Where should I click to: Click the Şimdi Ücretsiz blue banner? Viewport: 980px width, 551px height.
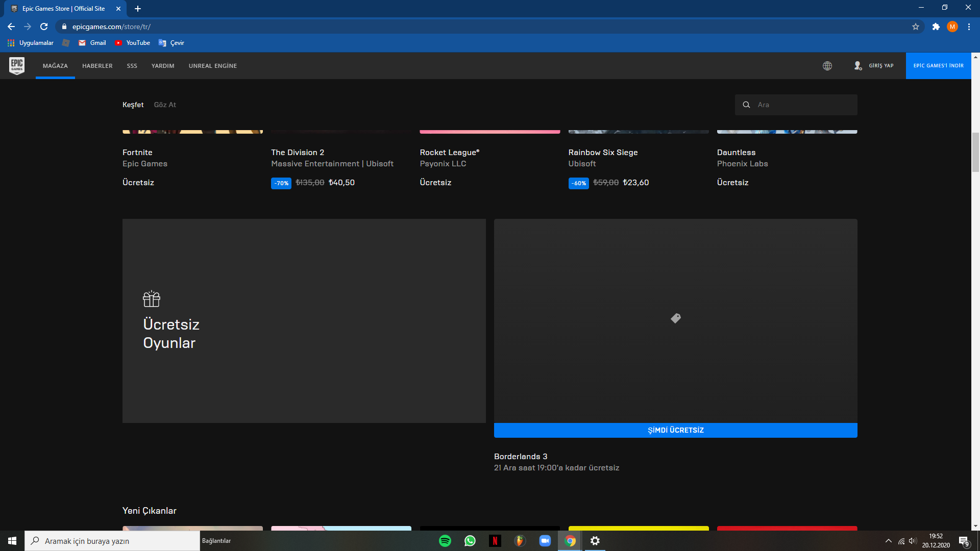coord(675,430)
